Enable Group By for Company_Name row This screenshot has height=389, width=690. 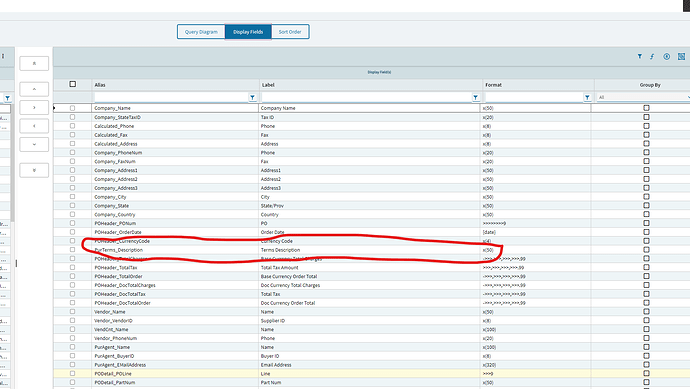(x=646, y=108)
